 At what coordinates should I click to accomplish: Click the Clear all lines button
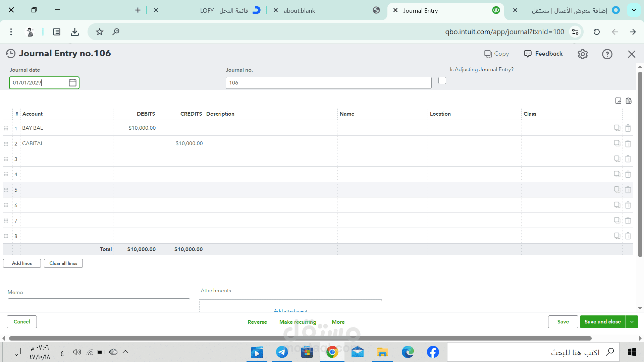tap(63, 263)
